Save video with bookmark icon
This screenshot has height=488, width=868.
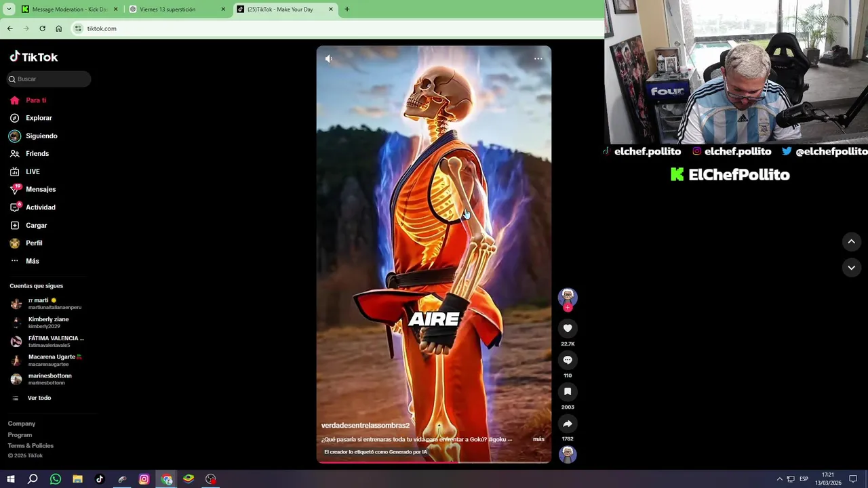(x=568, y=392)
